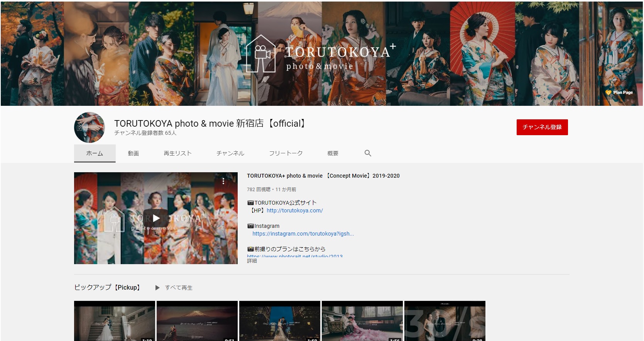Open the ピックアップ【Pickup】 section title

(x=108, y=287)
